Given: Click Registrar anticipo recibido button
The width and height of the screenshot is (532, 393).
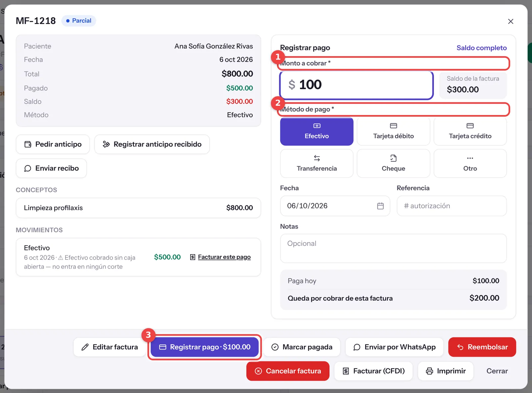Looking at the screenshot, I should [x=152, y=144].
